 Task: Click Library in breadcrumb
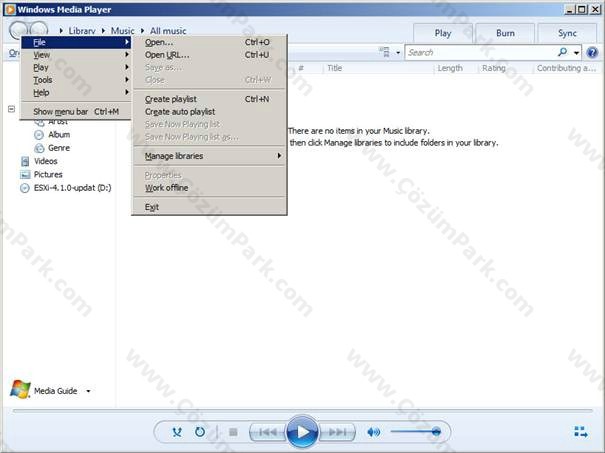(x=82, y=31)
